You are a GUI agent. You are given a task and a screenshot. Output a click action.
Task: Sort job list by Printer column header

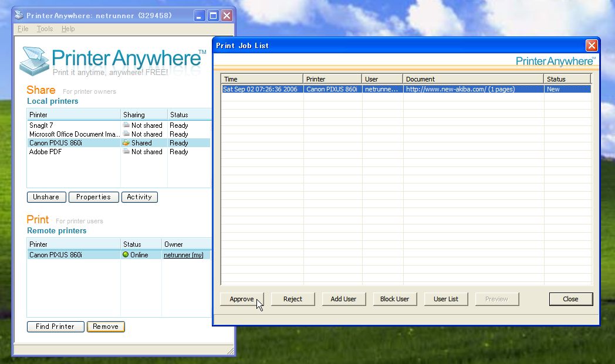(x=332, y=79)
